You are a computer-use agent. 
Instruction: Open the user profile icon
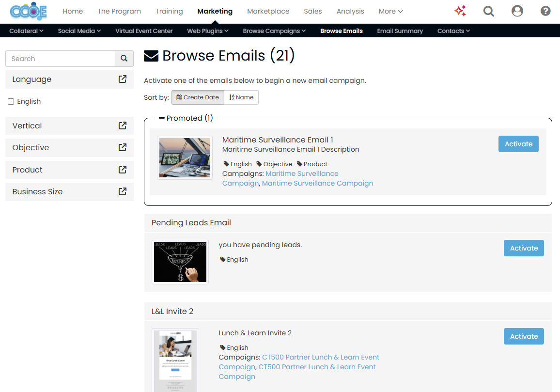(x=517, y=11)
